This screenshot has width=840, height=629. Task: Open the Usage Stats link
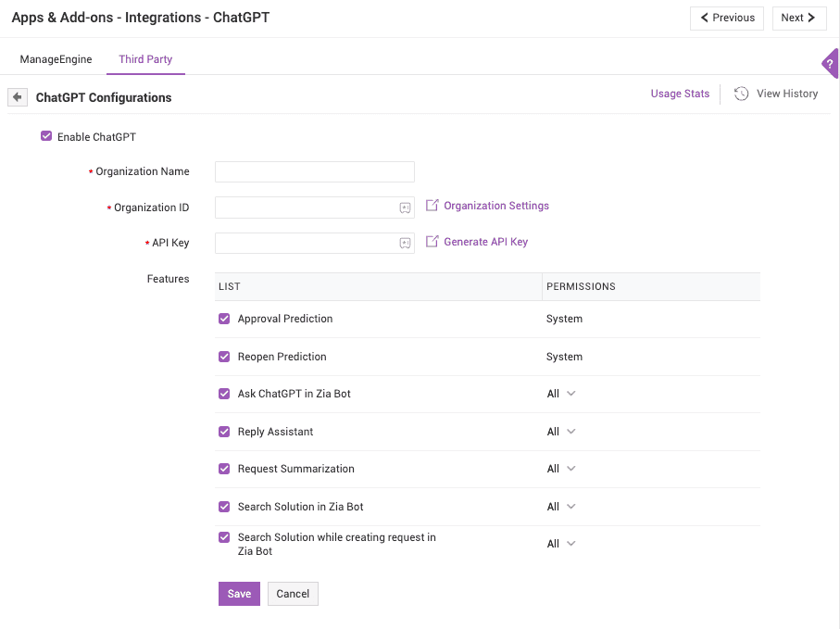tap(680, 94)
